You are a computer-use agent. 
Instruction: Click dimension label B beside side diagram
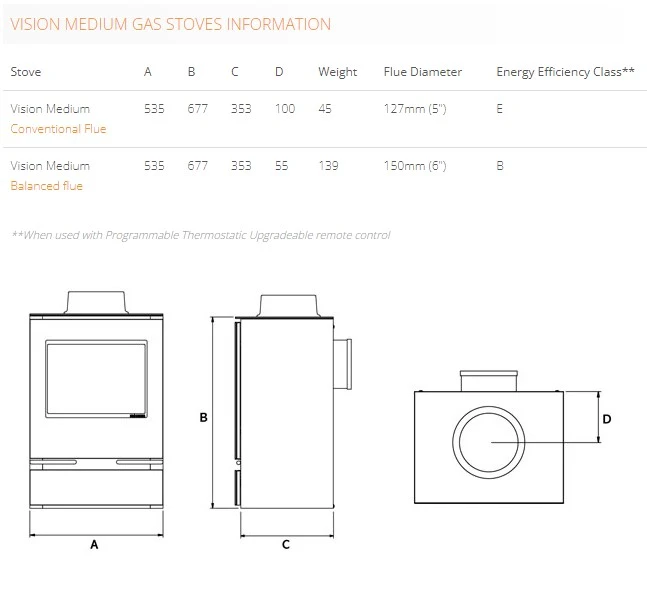click(203, 417)
